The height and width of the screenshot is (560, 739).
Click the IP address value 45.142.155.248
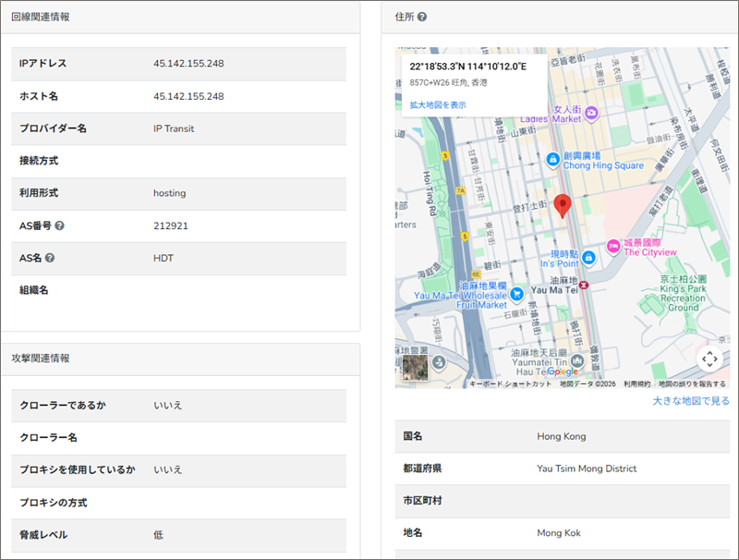point(188,64)
